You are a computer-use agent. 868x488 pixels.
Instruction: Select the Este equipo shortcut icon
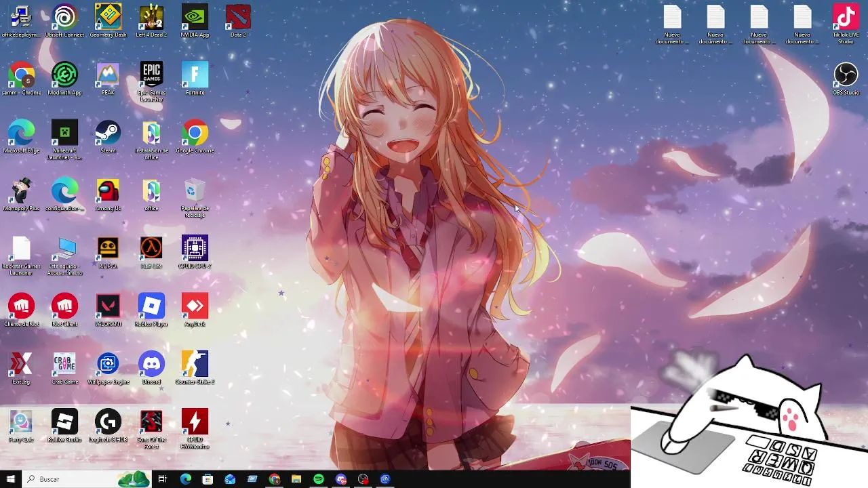pyautogui.click(x=64, y=256)
